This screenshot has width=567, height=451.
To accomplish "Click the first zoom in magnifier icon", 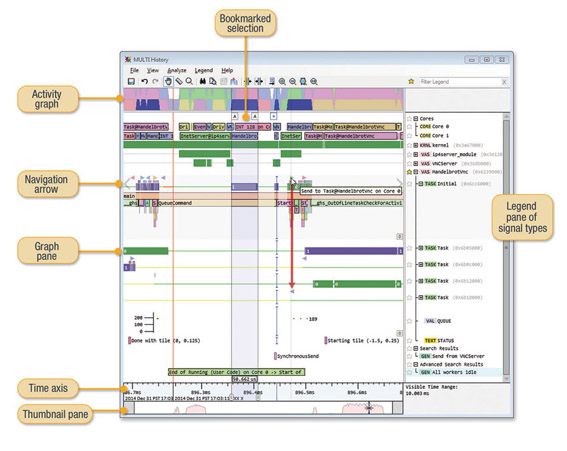I will 282,82.
